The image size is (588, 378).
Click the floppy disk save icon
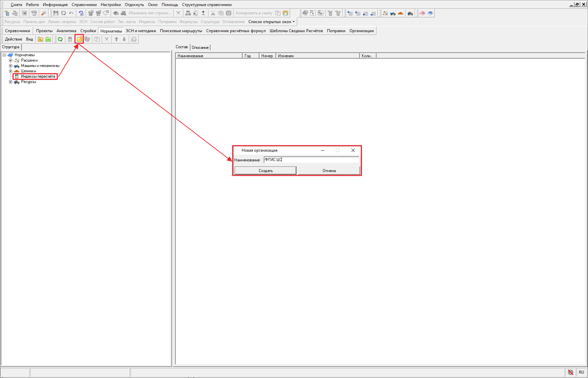[x=56, y=13]
